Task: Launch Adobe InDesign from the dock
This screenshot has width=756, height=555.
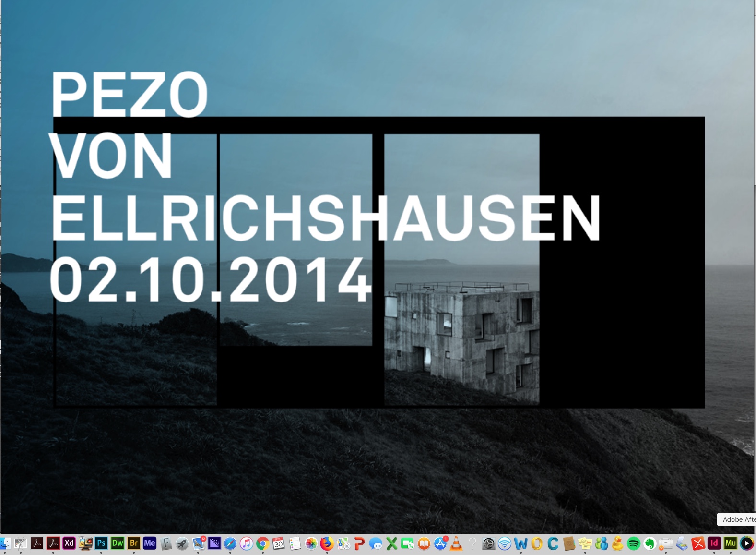Action: point(714,543)
